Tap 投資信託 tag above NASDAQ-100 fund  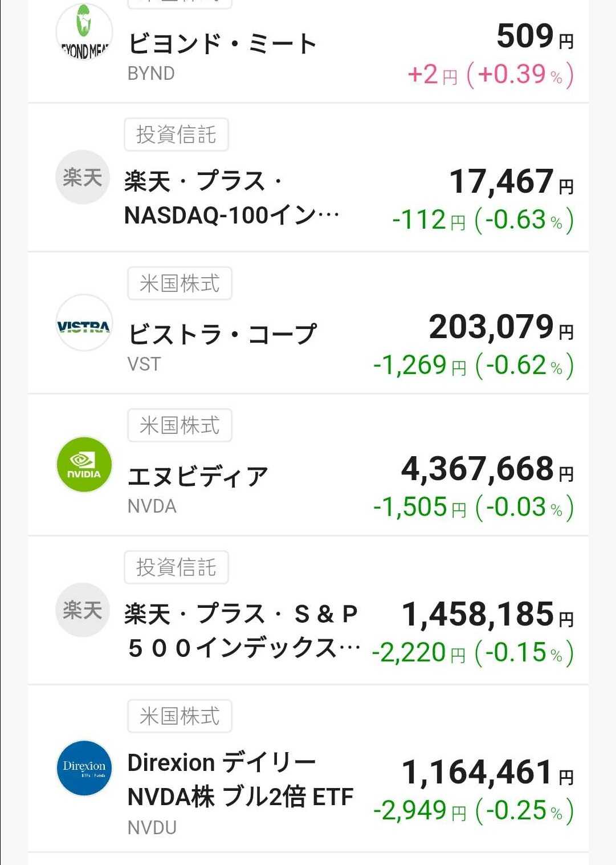[176, 135]
